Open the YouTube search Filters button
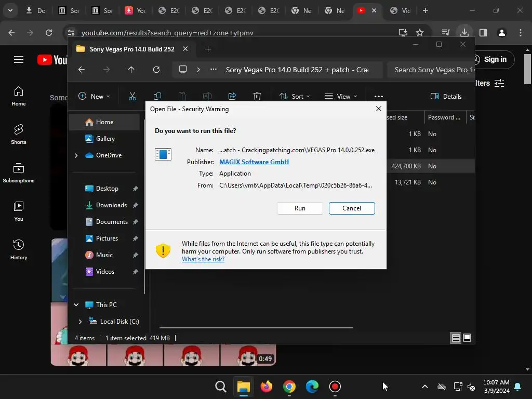 click(490, 83)
